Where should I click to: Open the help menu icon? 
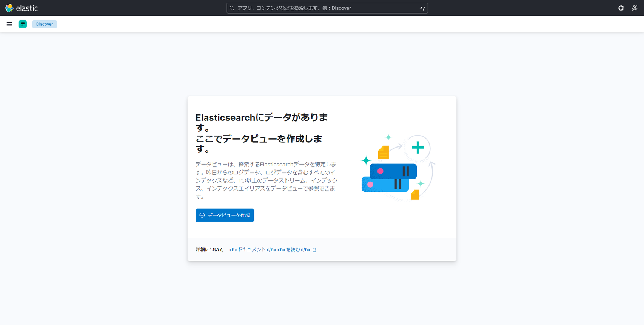click(621, 8)
